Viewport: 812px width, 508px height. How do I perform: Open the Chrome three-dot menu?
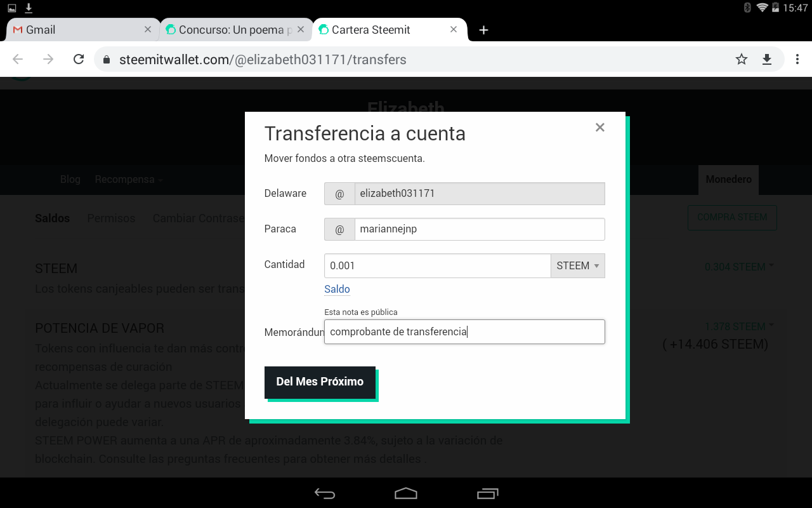tap(797, 60)
